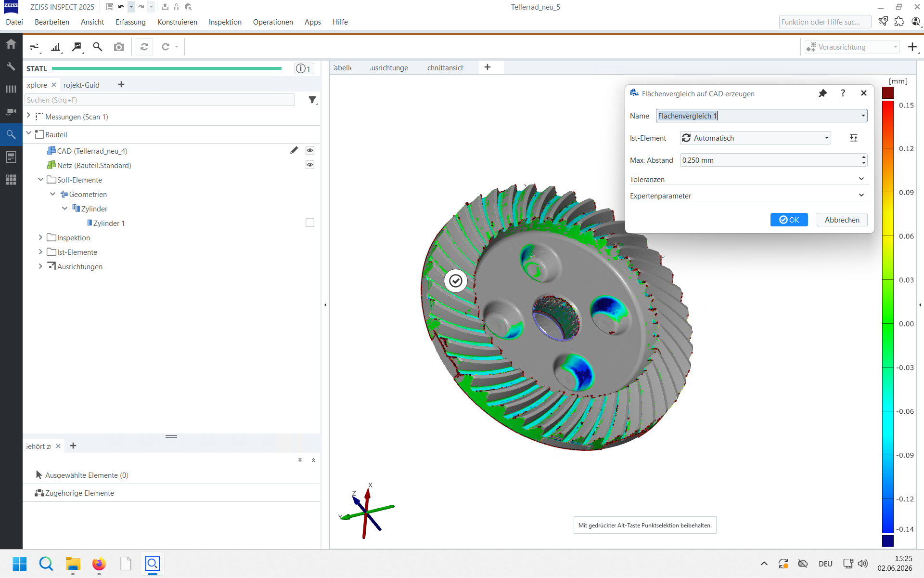The width and height of the screenshot is (924, 578).
Task: Click the histogram chart icon in toolbar
Action: click(56, 47)
